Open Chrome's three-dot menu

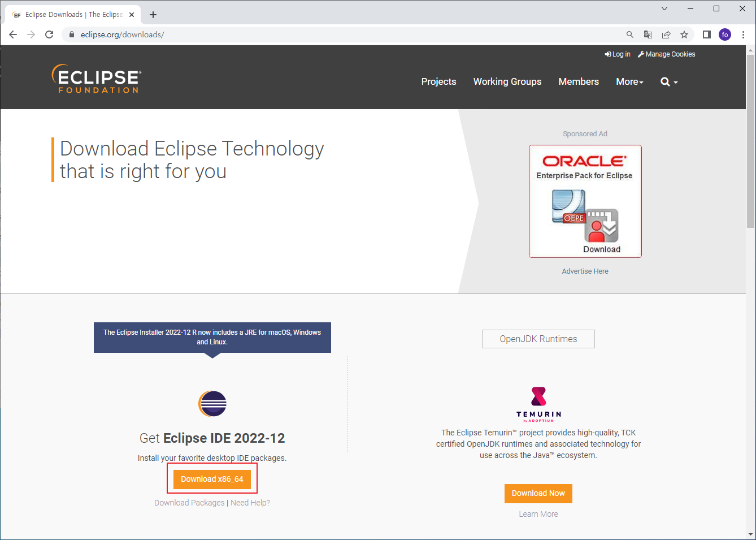pos(743,34)
